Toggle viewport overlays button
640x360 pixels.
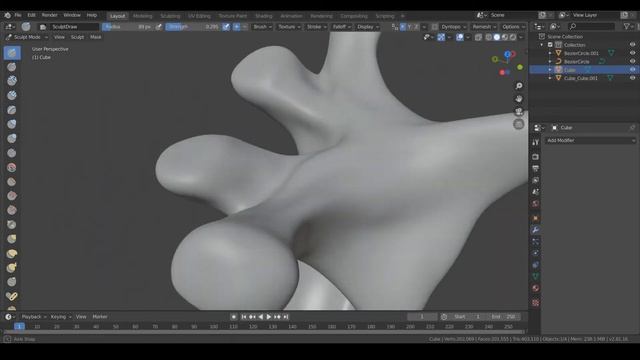[x=460, y=37]
